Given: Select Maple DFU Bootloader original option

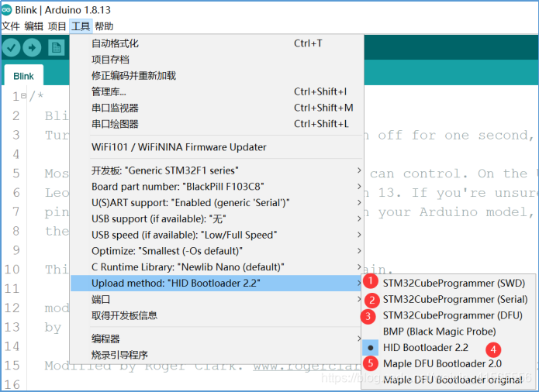Looking at the screenshot, I should point(448,380).
